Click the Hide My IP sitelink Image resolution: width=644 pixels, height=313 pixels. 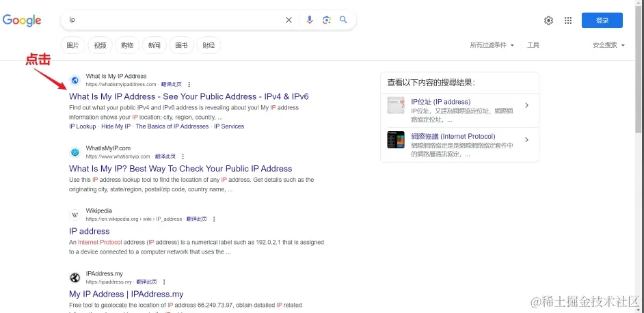click(116, 126)
